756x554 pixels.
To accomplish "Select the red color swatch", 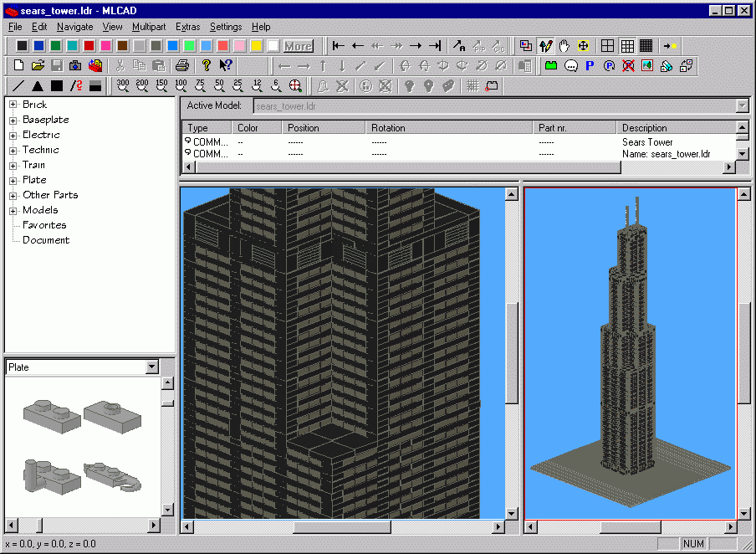I will (89, 46).
